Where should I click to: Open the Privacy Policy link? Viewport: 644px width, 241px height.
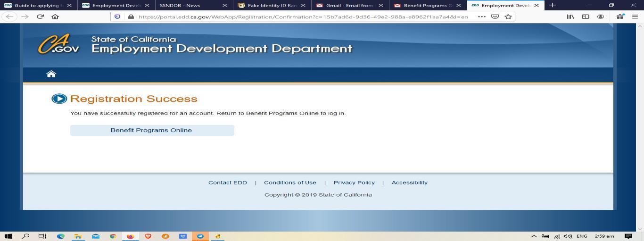coord(354,183)
